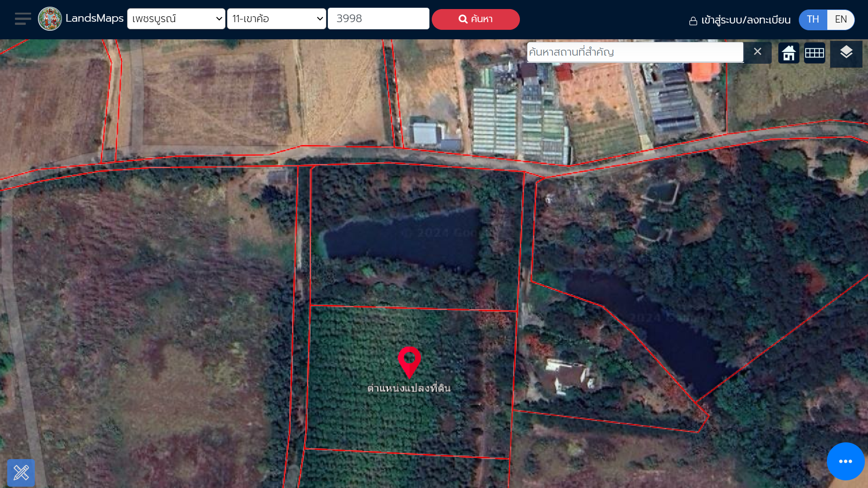Expand the 11-เขาค้อ district dropdown
The image size is (868, 488).
(x=277, y=19)
